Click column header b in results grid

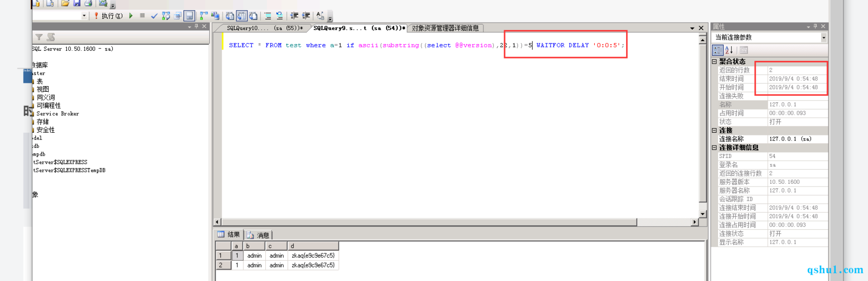pos(254,246)
